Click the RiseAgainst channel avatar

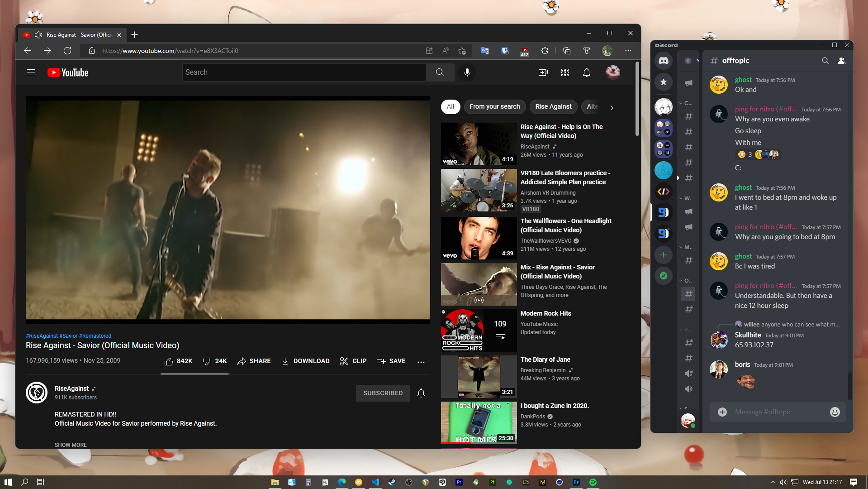tap(37, 393)
